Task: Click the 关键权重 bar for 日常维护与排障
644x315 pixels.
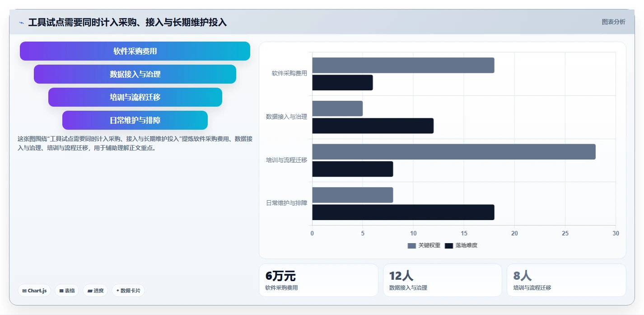Action: (353, 195)
